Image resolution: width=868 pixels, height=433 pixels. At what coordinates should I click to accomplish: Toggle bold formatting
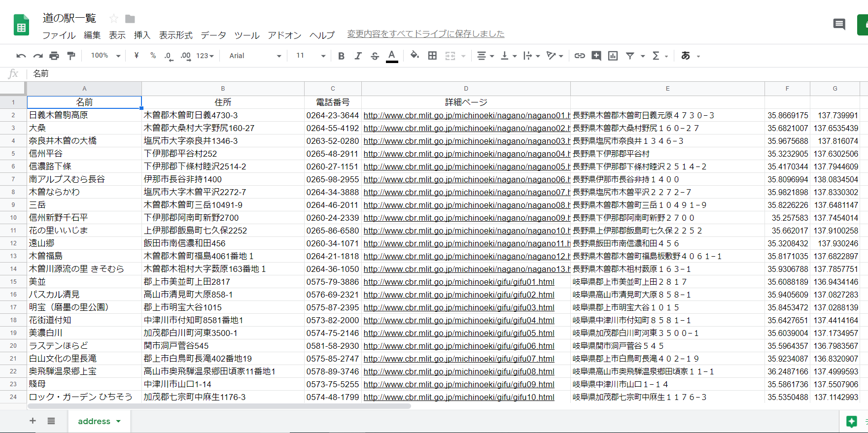341,56
